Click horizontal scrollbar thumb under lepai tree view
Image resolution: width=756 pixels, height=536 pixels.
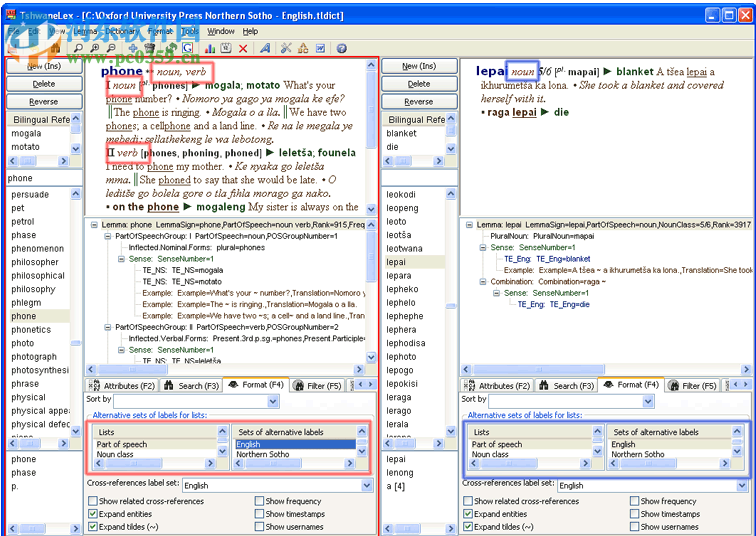[539, 369]
